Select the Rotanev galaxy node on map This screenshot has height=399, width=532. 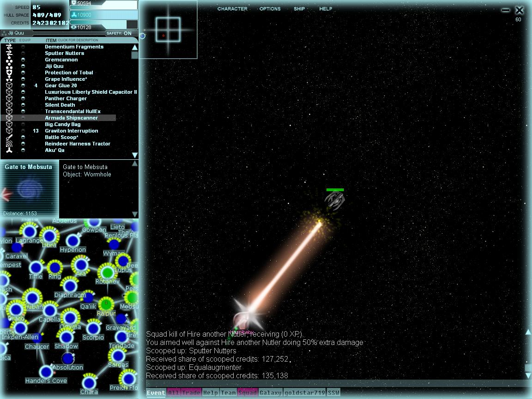tap(107, 272)
